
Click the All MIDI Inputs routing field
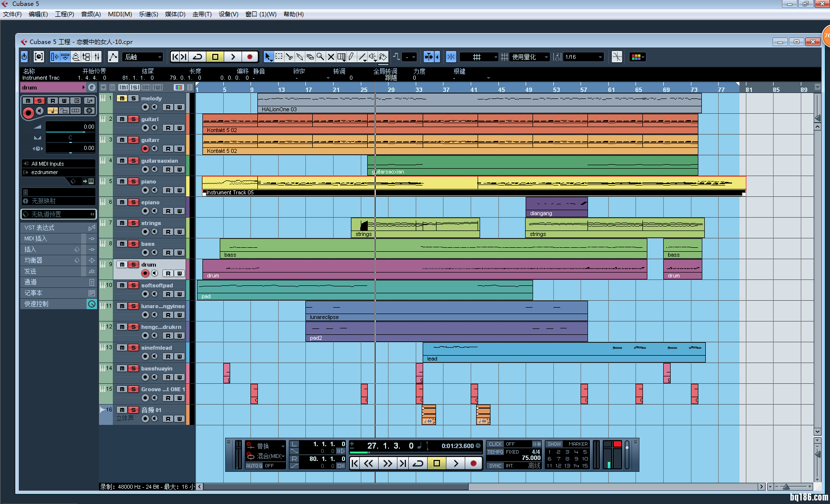tap(58, 164)
